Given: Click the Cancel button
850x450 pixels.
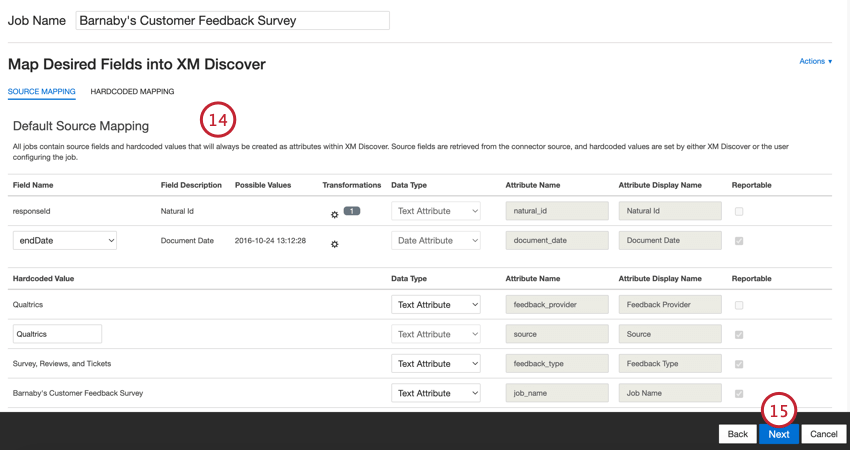Looking at the screenshot, I should pos(824,434).
